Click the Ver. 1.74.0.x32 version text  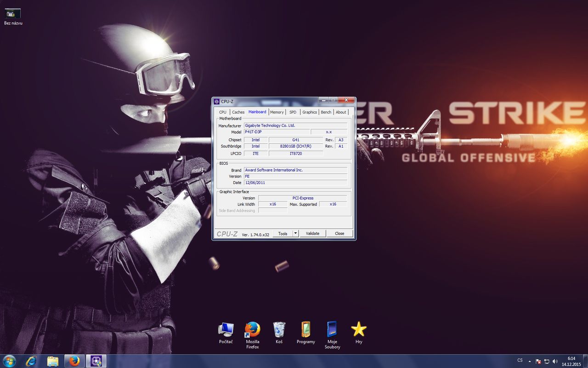255,234
